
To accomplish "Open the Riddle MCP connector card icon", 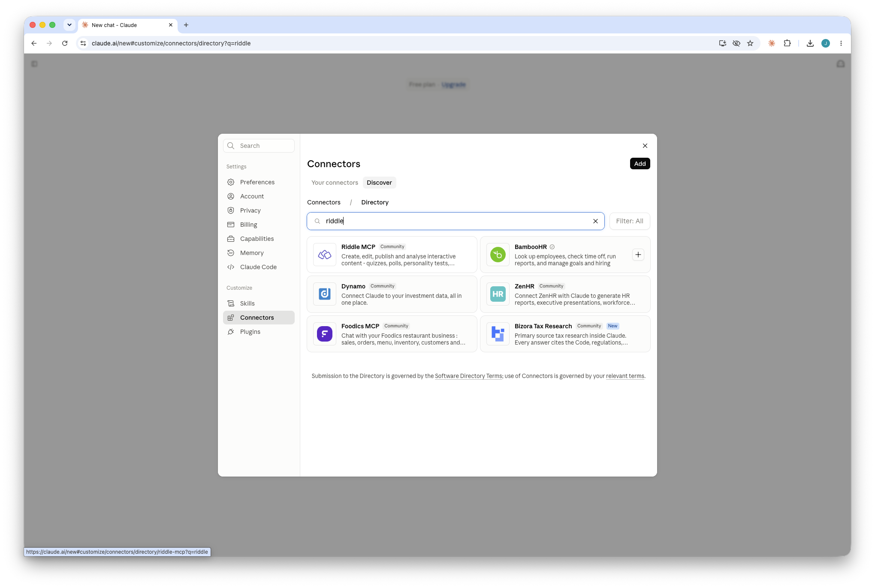I will click(x=325, y=255).
